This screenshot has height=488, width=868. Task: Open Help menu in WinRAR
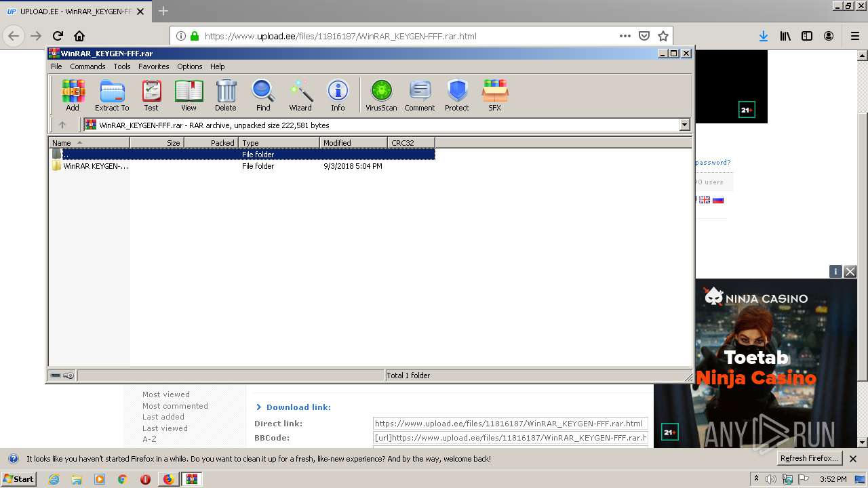(217, 66)
